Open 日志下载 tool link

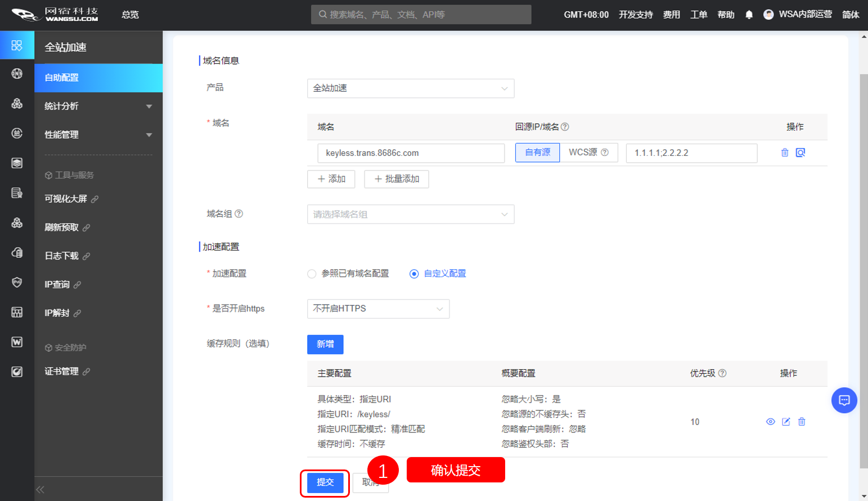(x=62, y=256)
